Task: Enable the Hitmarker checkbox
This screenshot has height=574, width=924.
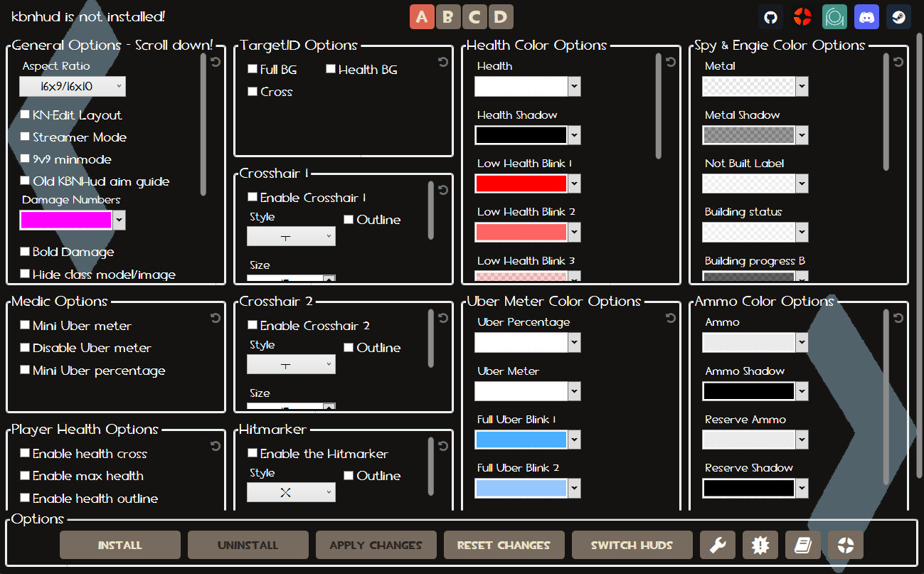Action: coord(253,453)
